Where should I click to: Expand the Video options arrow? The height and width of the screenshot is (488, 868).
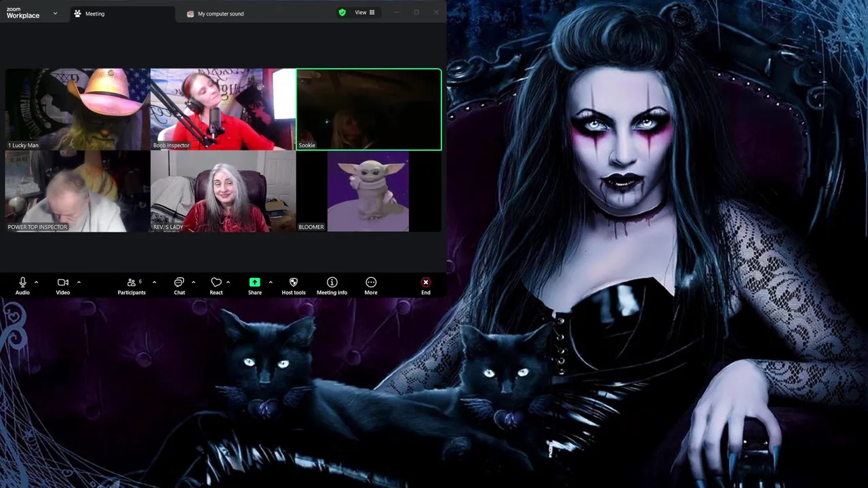coord(79,282)
